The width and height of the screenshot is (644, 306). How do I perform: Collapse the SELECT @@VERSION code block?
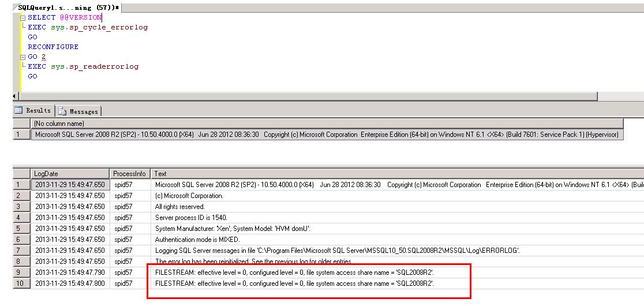[23, 18]
